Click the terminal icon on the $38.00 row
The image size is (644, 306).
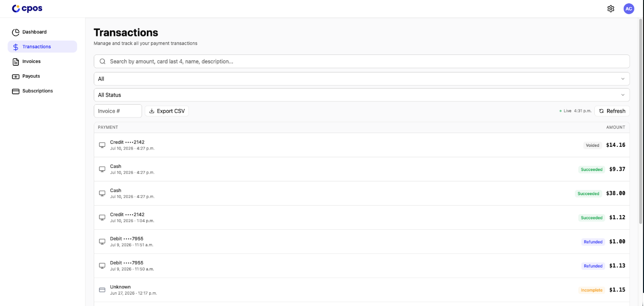(x=102, y=193)
